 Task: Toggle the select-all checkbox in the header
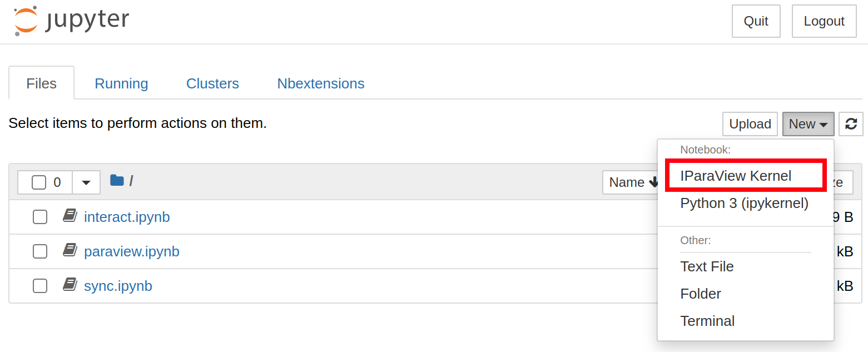point(39,182)
